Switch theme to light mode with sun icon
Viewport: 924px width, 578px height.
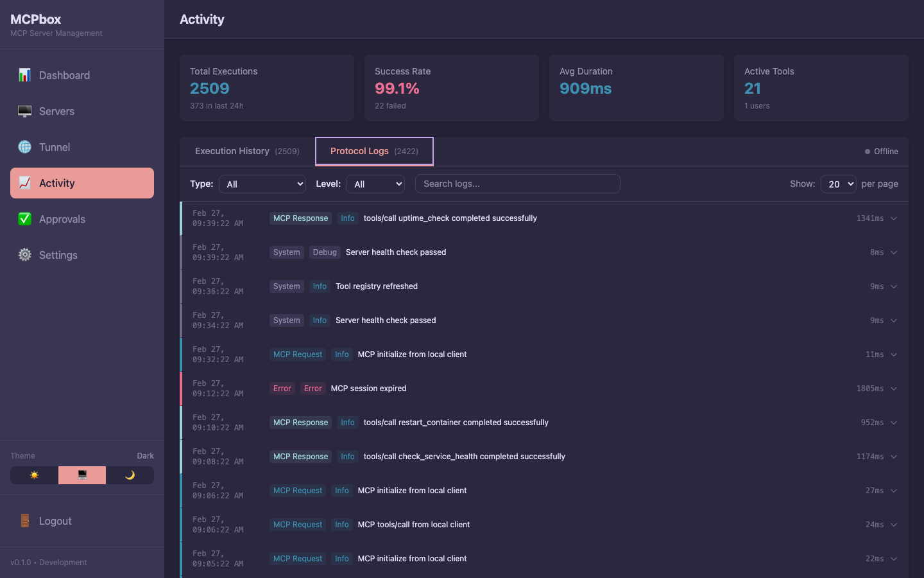[33, 475]
